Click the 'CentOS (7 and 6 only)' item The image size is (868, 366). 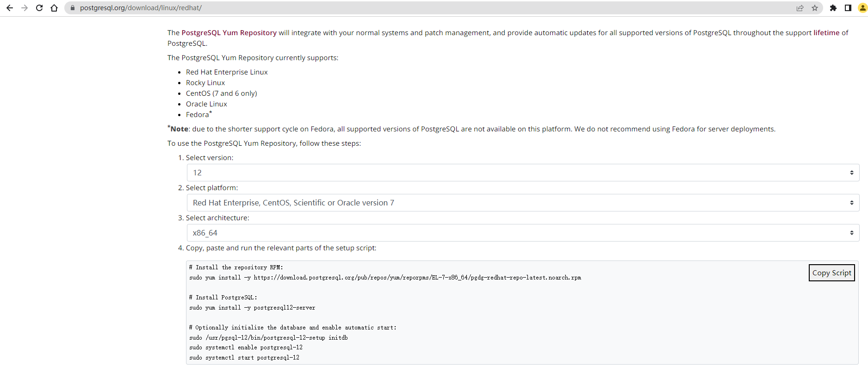[222, 93]
